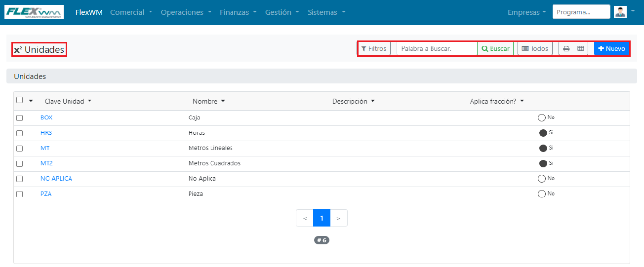Open the Gestión menu
The height and width of the screenshot is (267, 644).
282,12
